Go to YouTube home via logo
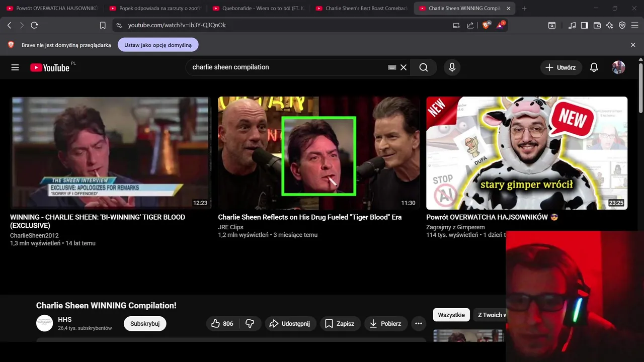Image resolution: width=644 pixels, height=362 pixels. tap(50, 67)
